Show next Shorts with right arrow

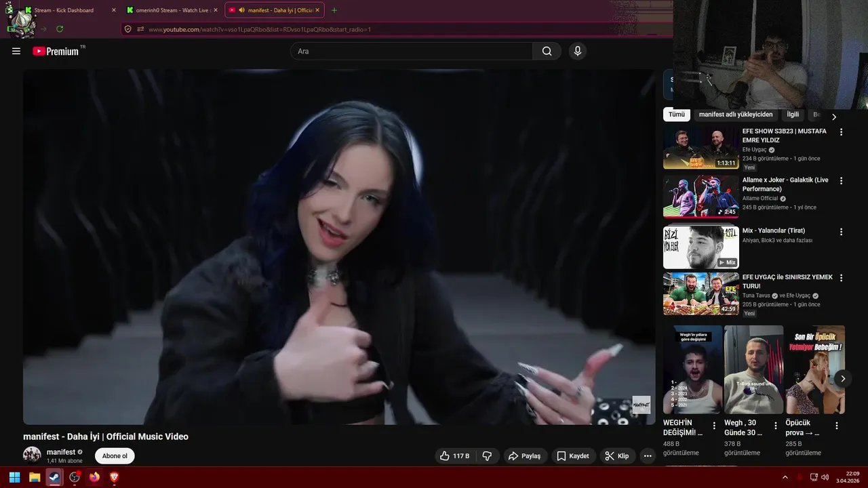(843, 378)
